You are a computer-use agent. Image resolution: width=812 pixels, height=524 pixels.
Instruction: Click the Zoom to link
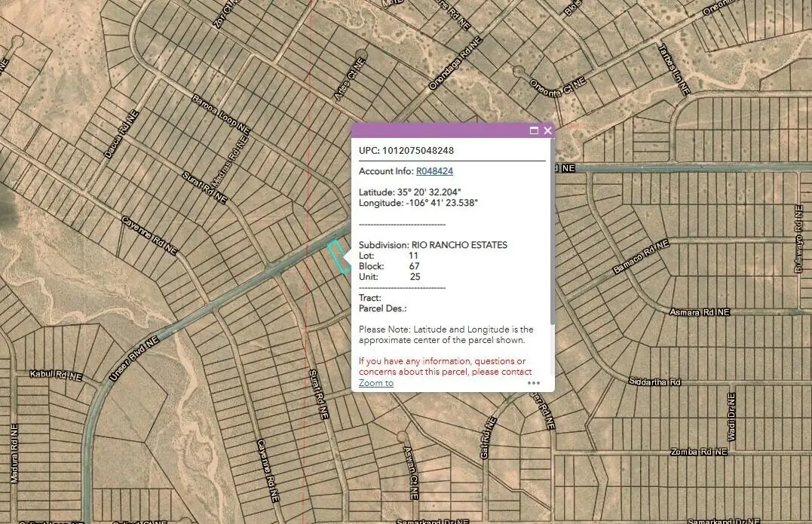point(376,383)
